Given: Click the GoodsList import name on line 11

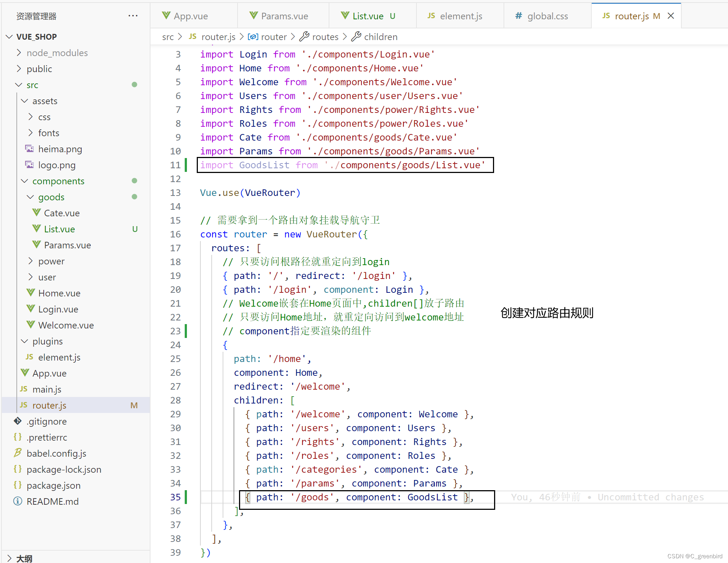Looking at the screenshot, I should [264, 165].
